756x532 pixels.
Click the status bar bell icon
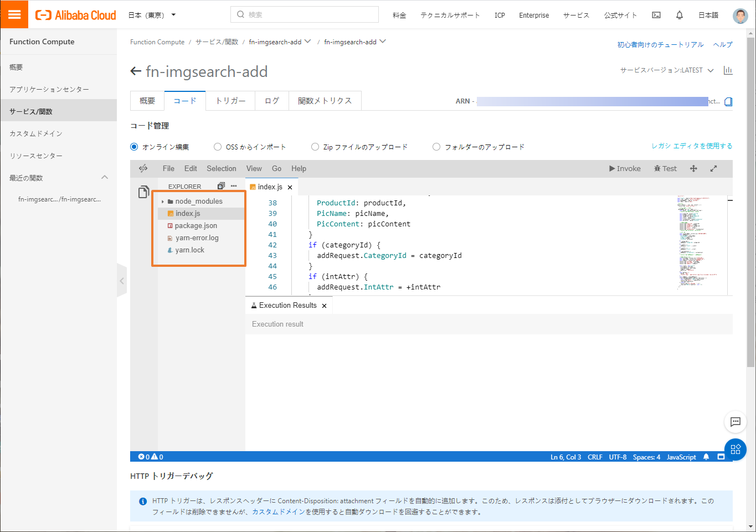[x=706, y=457]
